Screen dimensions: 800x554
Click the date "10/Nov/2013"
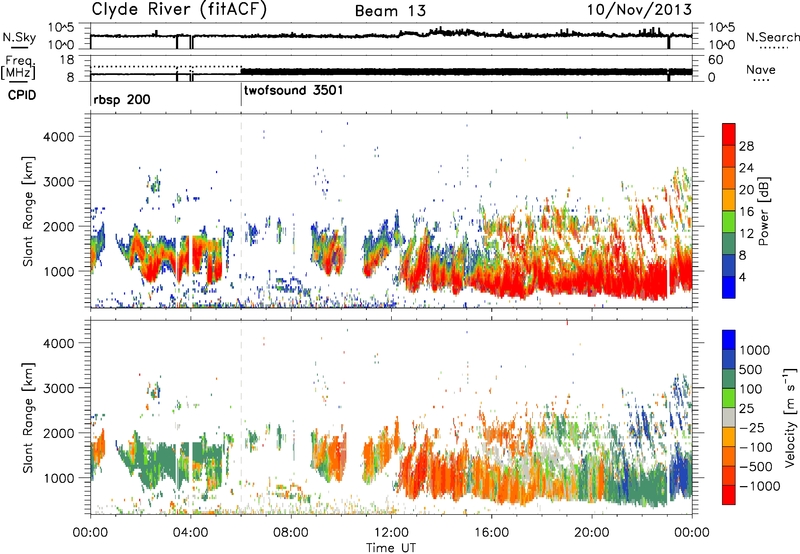tap(639, 9)
